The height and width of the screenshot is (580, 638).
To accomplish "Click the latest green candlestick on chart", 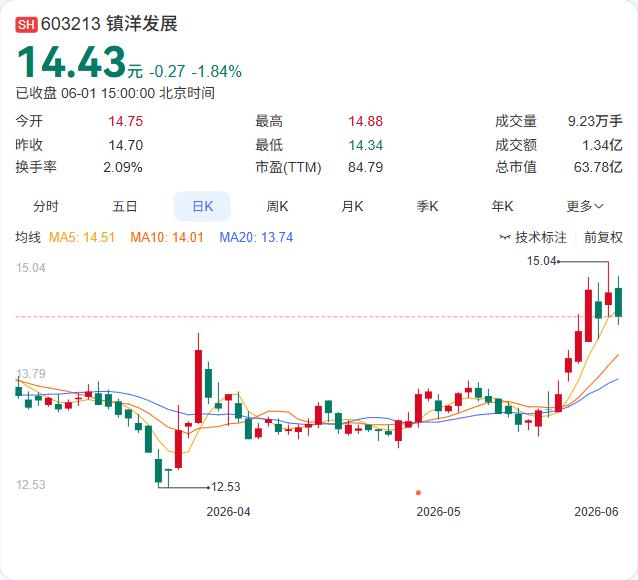I will (618, 302).
